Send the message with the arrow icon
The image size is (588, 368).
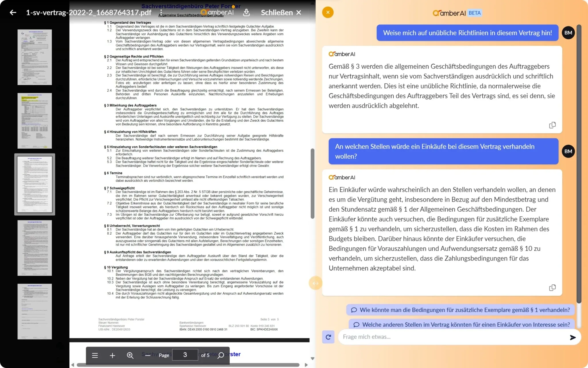coord(572,337)
